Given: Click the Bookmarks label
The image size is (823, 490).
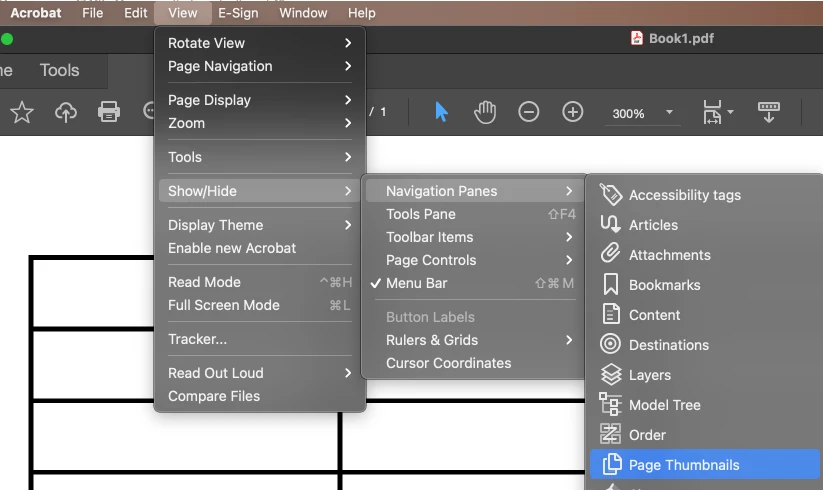Looking at the screenshot, I should (x=664, y=285).
